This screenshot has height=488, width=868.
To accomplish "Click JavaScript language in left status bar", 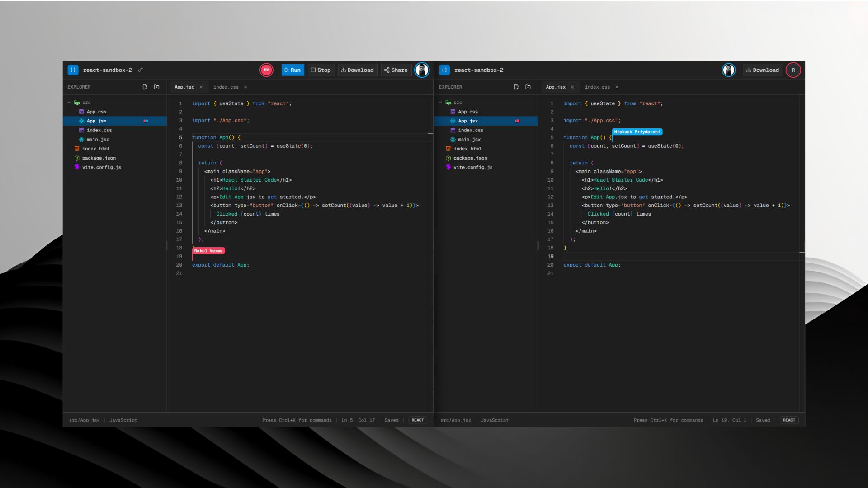I will (123, 420).
